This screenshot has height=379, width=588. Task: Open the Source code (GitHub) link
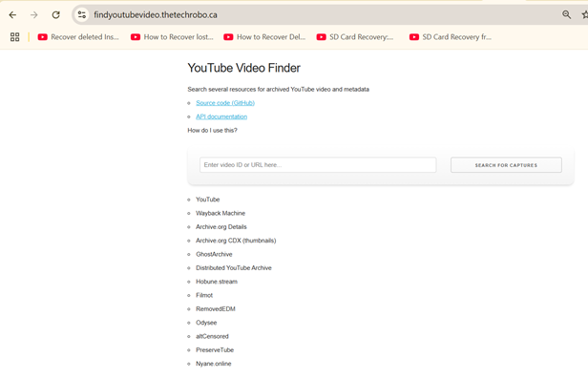pos(225,103)
